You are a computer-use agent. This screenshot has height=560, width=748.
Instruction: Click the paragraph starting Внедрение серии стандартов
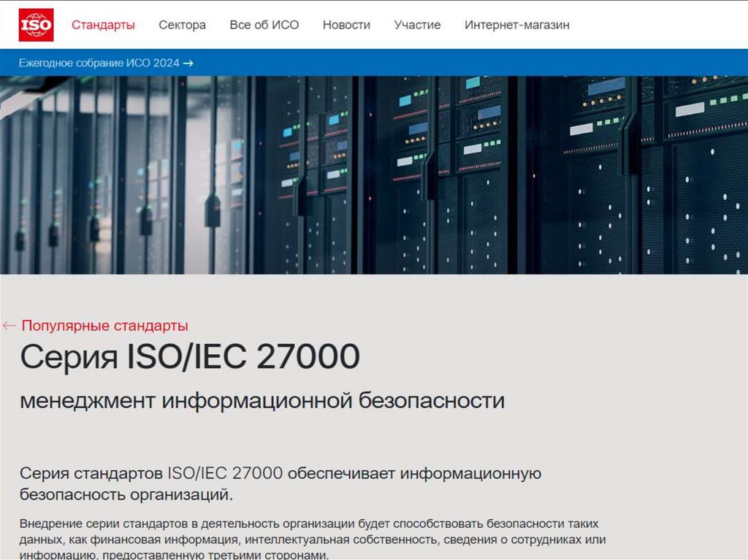point(313,539)
